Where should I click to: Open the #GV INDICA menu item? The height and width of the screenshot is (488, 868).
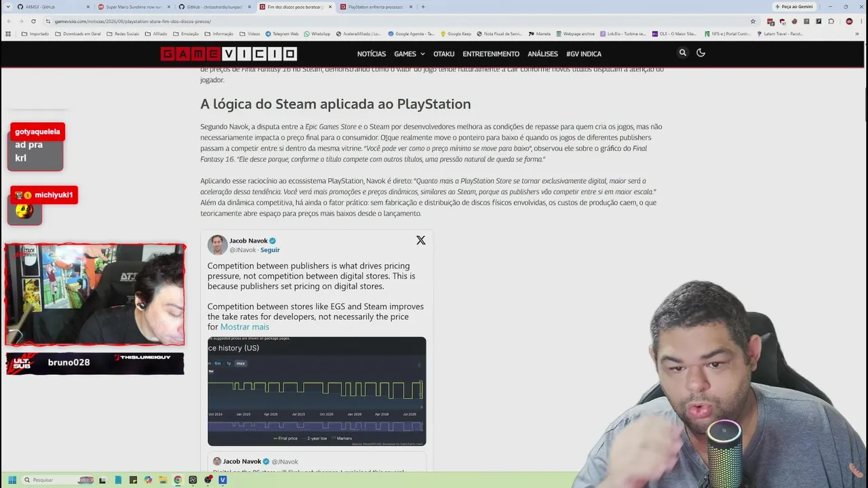pyautogui.click(x=584, y=54)
